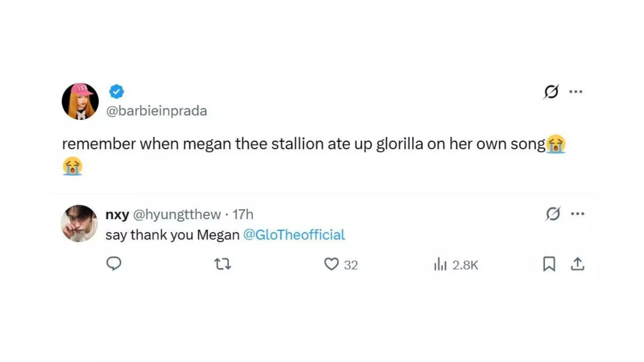Open @barbieinprada's profile picture
Screen dimensions: 644x362
[x=79, y=101]
